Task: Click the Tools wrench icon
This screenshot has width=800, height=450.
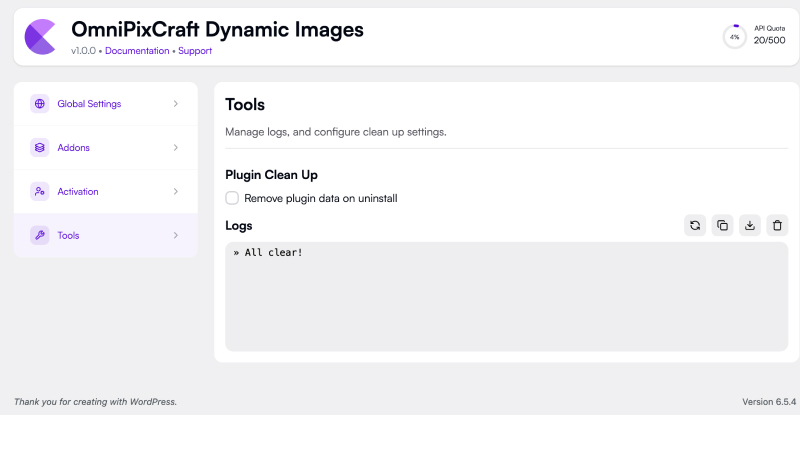Action: click(x=39, y=235)
